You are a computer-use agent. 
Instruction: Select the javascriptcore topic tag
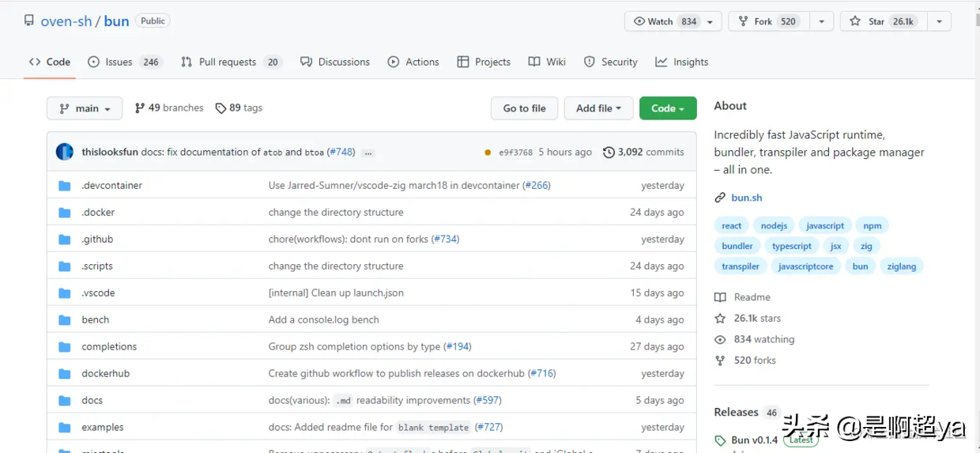coord(805,266)
